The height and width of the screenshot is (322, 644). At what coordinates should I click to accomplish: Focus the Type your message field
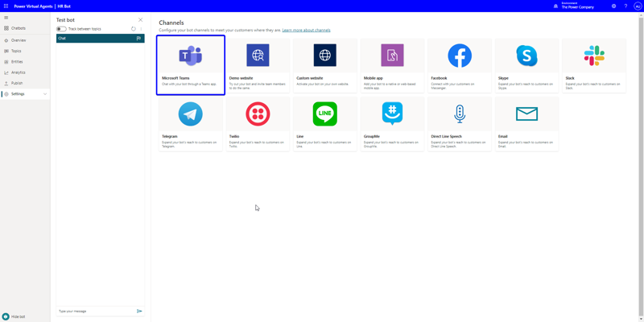click(x=97, y=312)
